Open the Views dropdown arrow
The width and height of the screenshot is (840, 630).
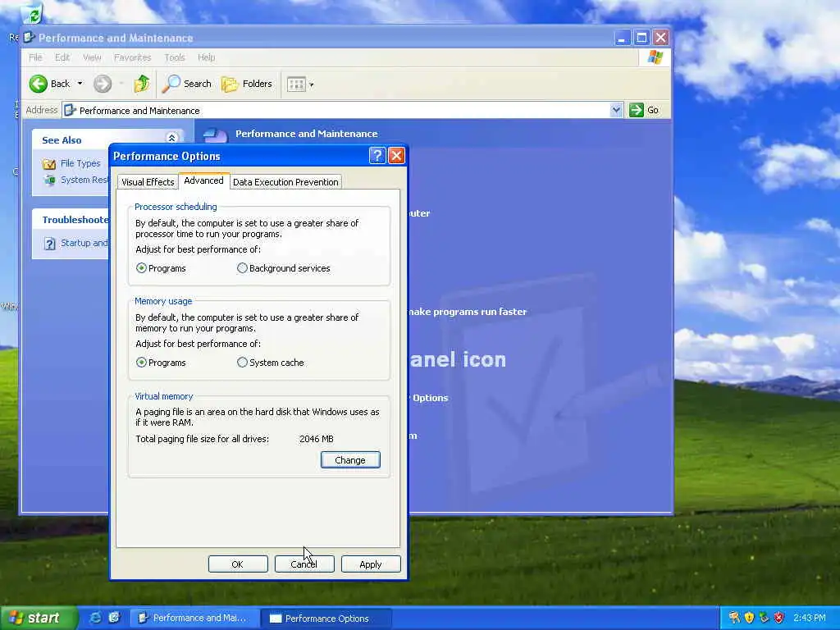point(311,84)
